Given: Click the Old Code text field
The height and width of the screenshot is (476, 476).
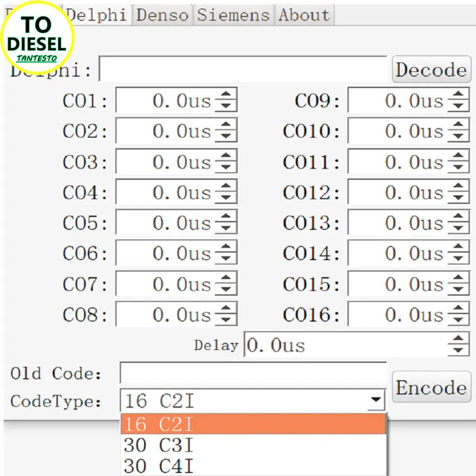Looking at the screenshot, I should pyautogui.click(x=253, y=374).
